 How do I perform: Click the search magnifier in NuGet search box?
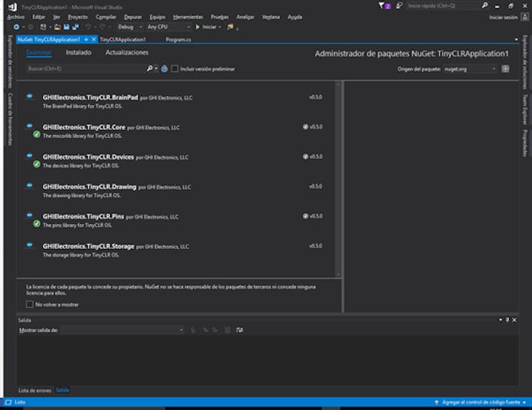point(149,69)
